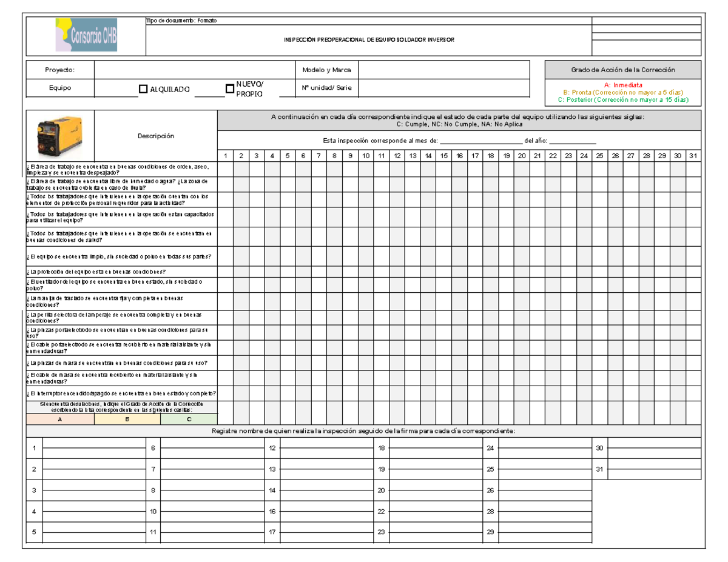Click the 'C: Cumple, NC: No Cumple, NA: No Aplica' legend
The image size is (728, 562).
tap(459, 124)
